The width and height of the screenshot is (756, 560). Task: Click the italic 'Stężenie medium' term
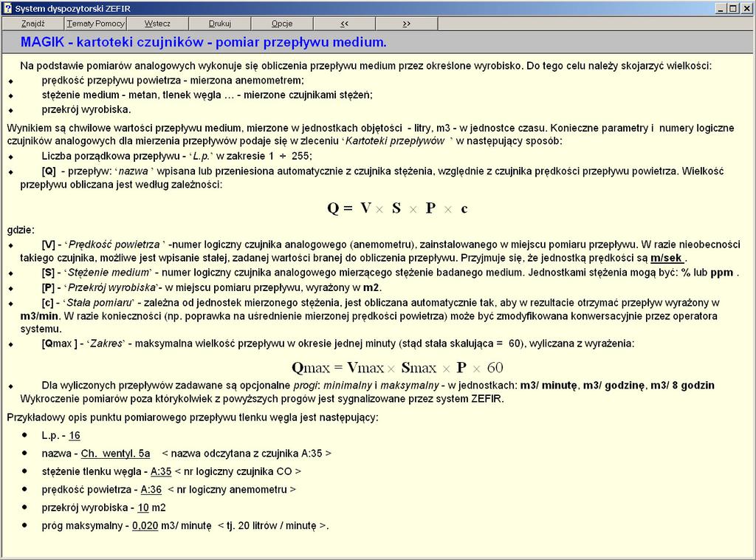pyautogui.click(x=109, y=273)
